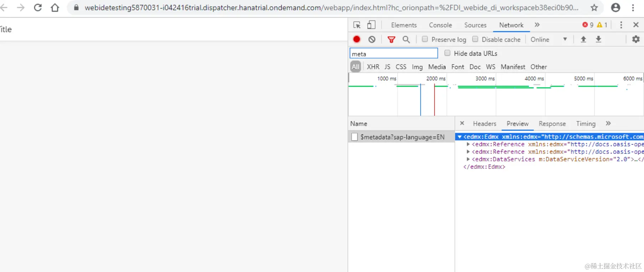Open the Timing tab
Image resolution: width=644 pixels, height=272 pixels.
(586, 124)
